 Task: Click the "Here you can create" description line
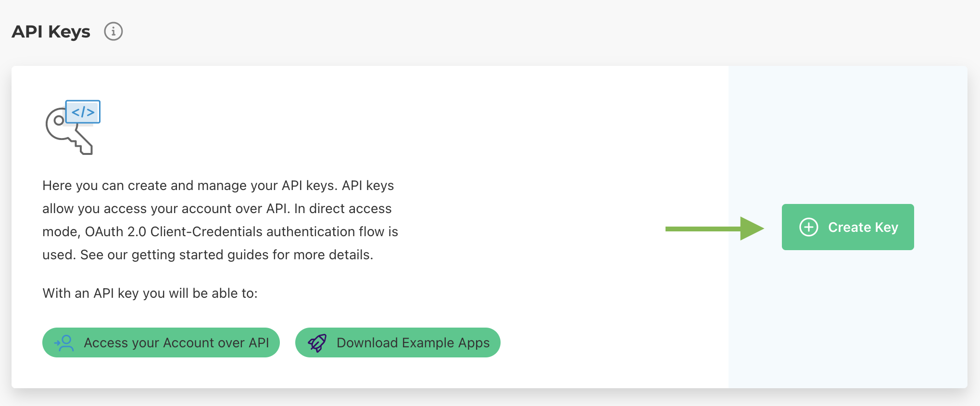[x=218, y=186]
